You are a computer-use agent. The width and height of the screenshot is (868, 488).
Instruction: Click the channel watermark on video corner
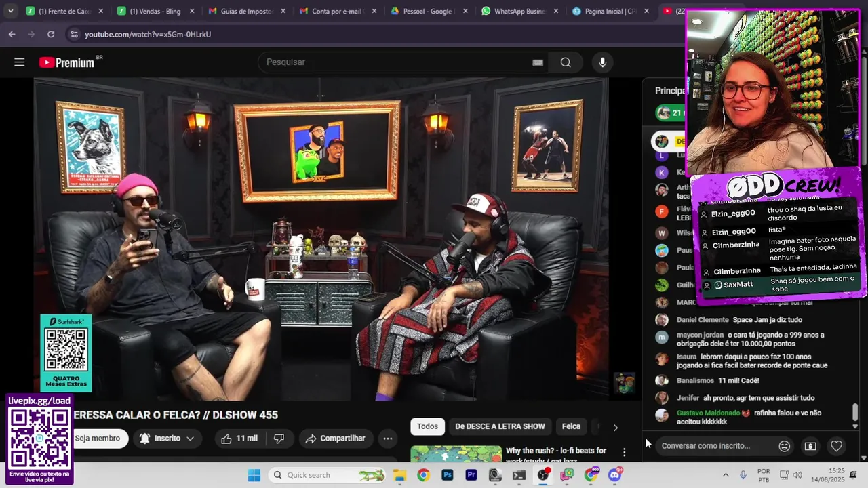point(624,383)
